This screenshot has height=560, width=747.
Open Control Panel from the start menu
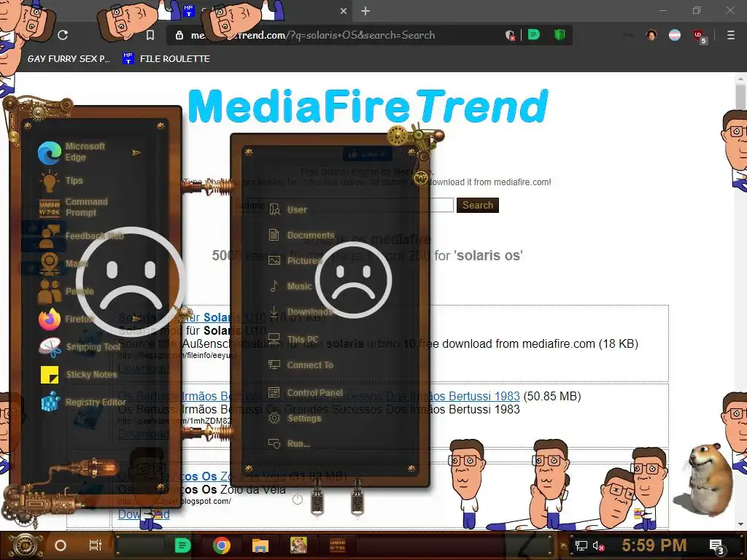pos(306,393)
